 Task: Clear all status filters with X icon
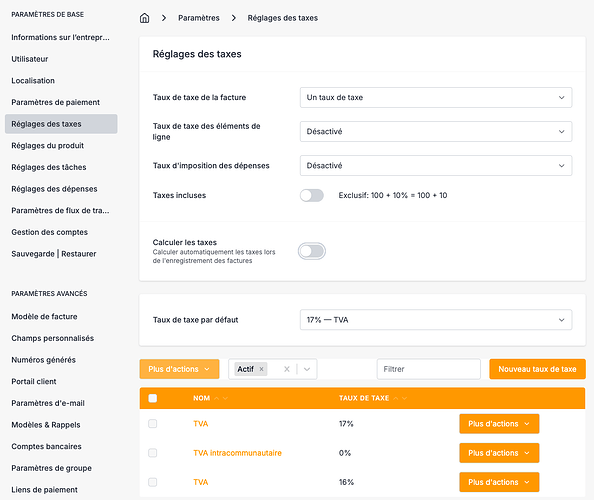[x=287, y=369]
